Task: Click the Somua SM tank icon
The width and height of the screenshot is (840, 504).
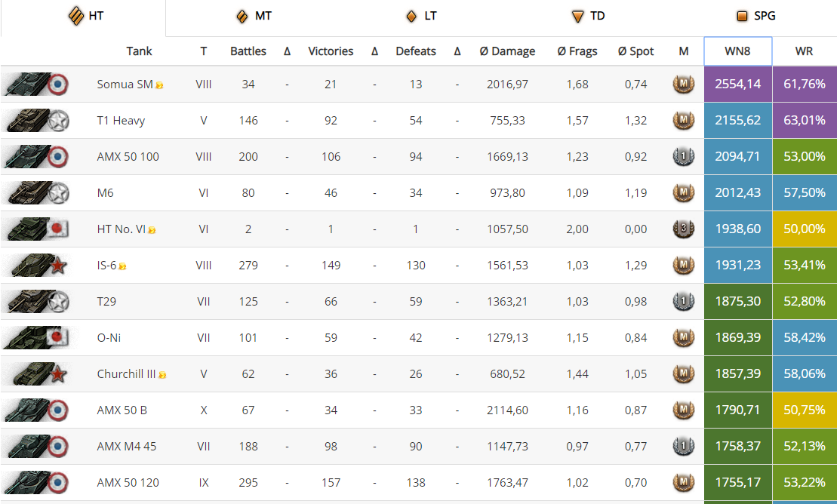Action: [36, 84]
